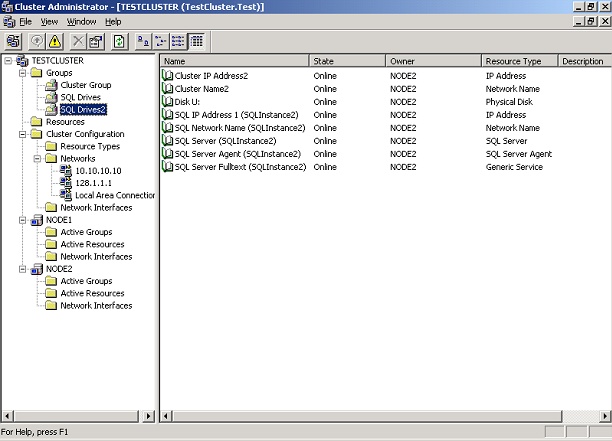Click the 10.10.10.10 network icon
Image resolution: width=612 pixels, height=441 pixels.
(x=66, y=171)
